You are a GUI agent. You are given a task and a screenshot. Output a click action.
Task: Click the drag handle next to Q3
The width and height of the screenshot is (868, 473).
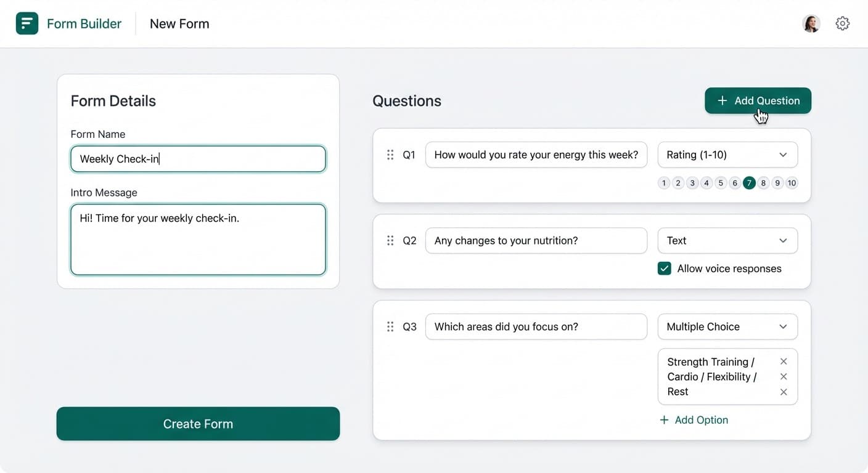pos(390,326)
